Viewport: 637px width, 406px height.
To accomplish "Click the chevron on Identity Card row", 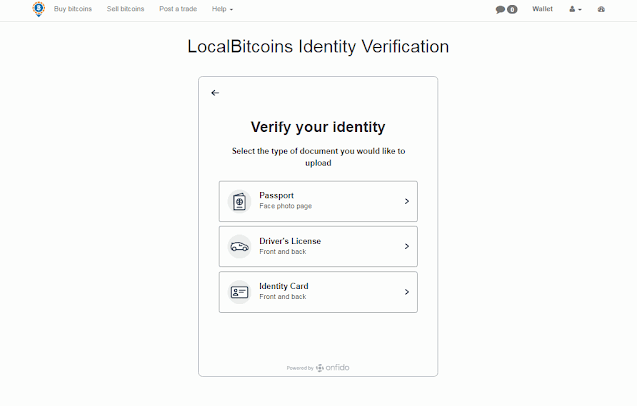I will (x=407, y=292).
